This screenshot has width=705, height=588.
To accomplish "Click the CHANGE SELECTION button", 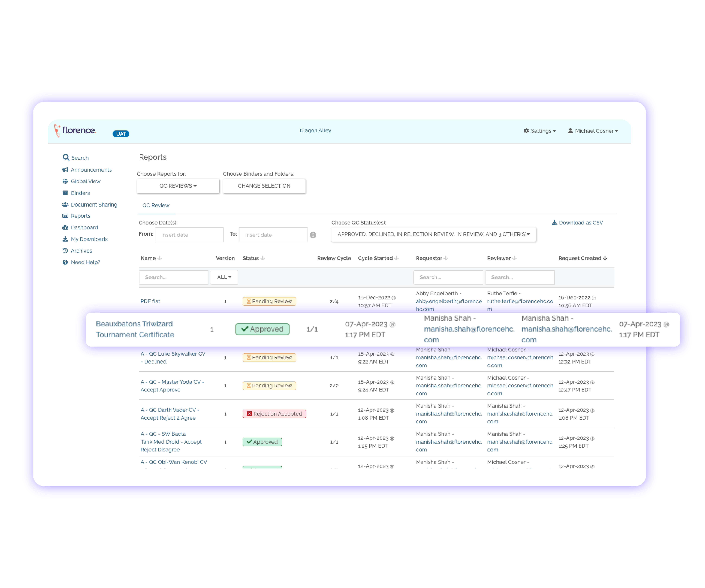I will point(264,186).
